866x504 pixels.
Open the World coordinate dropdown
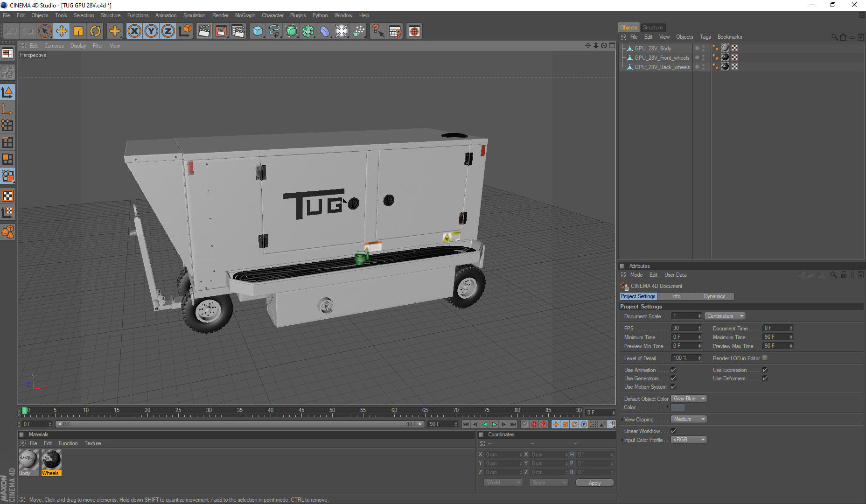pyautogui.click(x=503, y=483)
